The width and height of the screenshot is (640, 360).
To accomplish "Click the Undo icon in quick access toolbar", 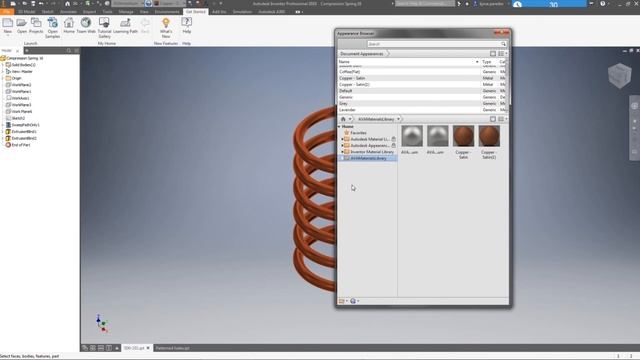I will tap(41, 4).
